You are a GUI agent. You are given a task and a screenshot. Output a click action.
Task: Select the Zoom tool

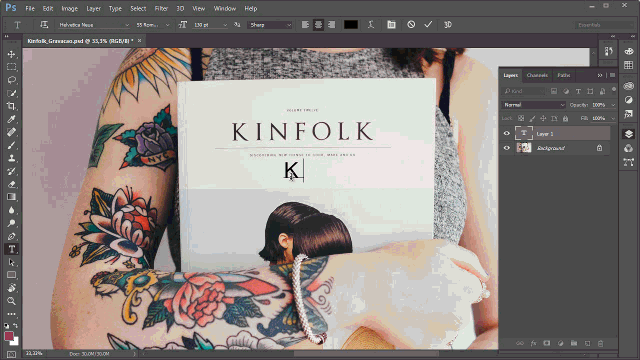(x=11, y=301)
